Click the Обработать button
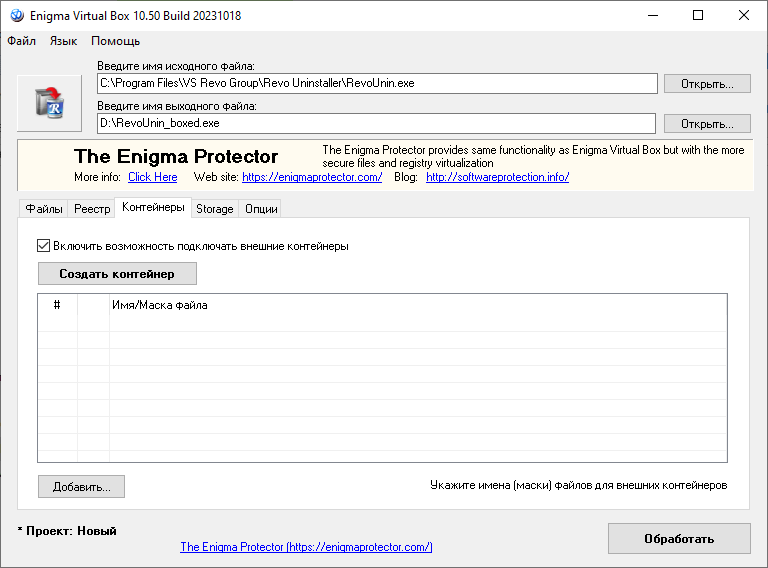This screenshot has height=568, width=768. 679,539
